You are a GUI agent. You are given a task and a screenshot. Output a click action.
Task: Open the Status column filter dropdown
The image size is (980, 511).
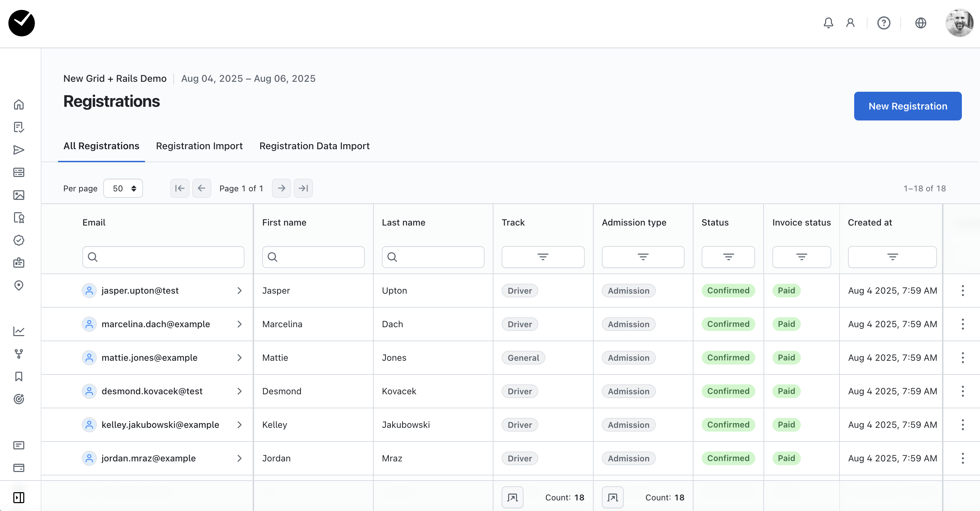coord(728,257)
